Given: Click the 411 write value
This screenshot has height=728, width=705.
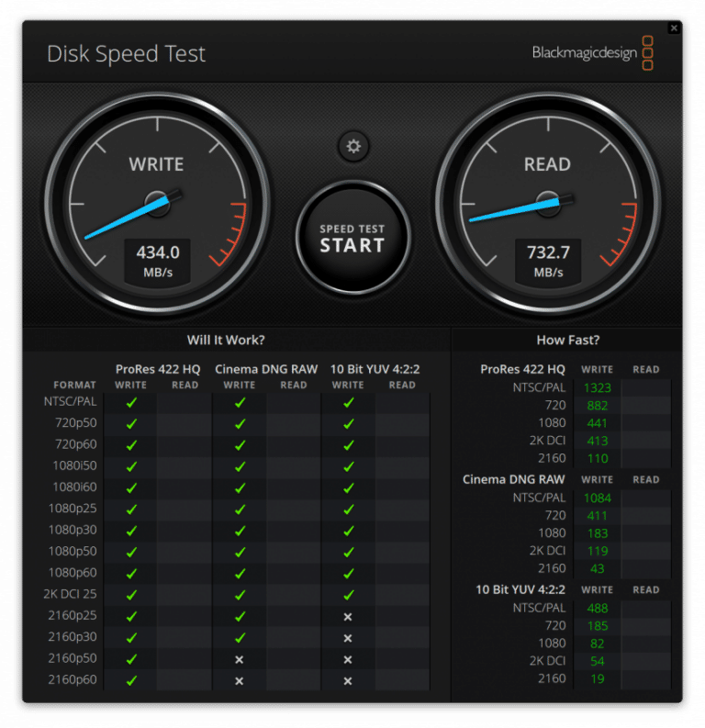Looking at the screenshot, I should (597, 516).
